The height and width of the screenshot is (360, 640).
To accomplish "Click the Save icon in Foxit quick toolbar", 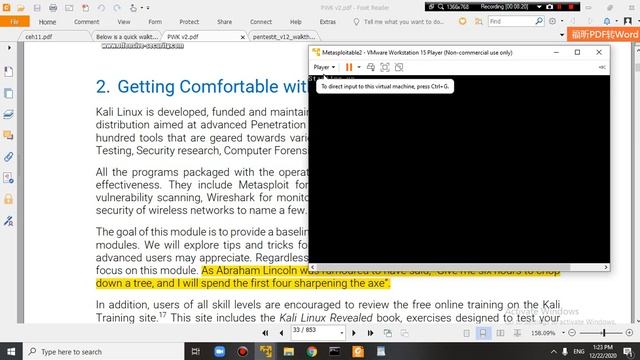I will point(37,7).
